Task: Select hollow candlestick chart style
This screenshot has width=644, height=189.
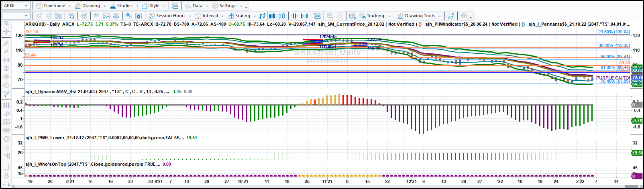Action: tap(282, 16)
